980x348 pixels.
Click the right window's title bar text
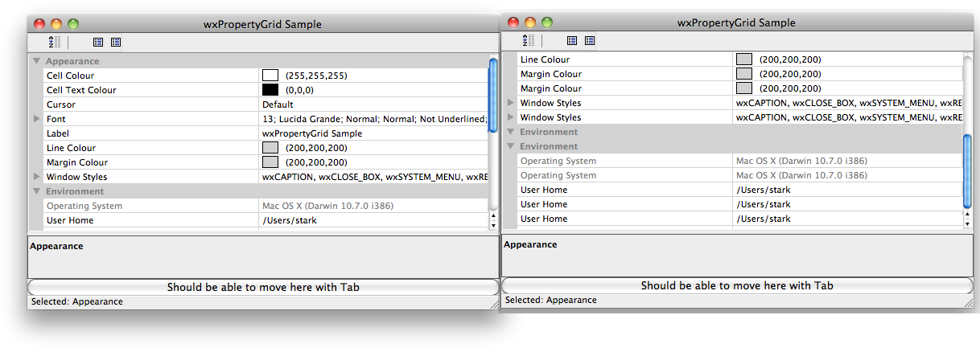coord(737,23)
